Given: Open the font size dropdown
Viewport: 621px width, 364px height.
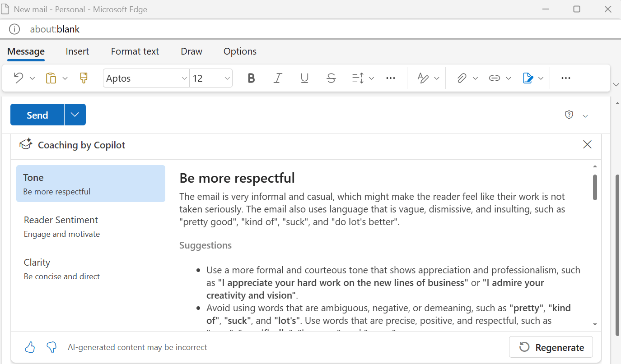Looking at the screenshot, I should click(227, 78).
